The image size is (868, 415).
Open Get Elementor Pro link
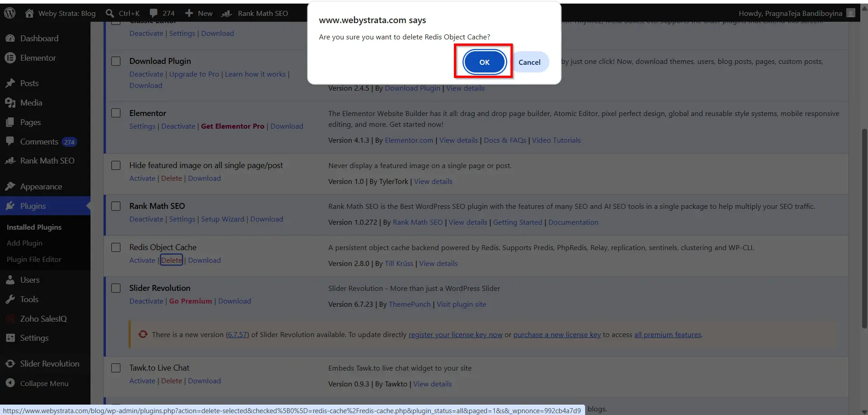click(233, 126)
